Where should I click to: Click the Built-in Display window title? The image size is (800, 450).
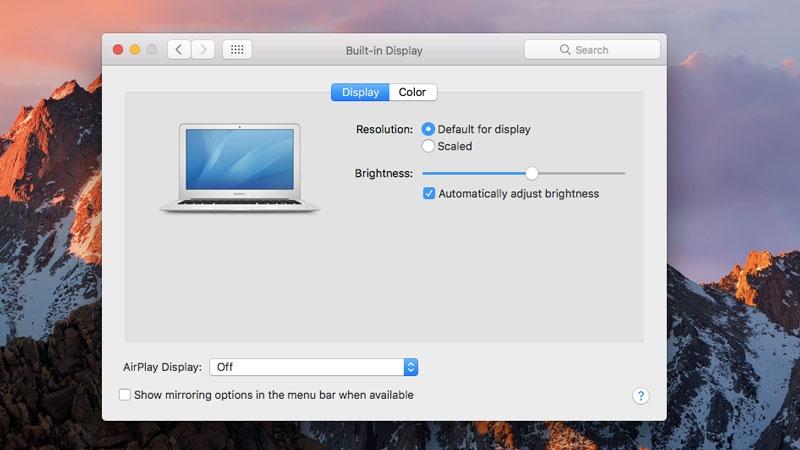(384, 51)
